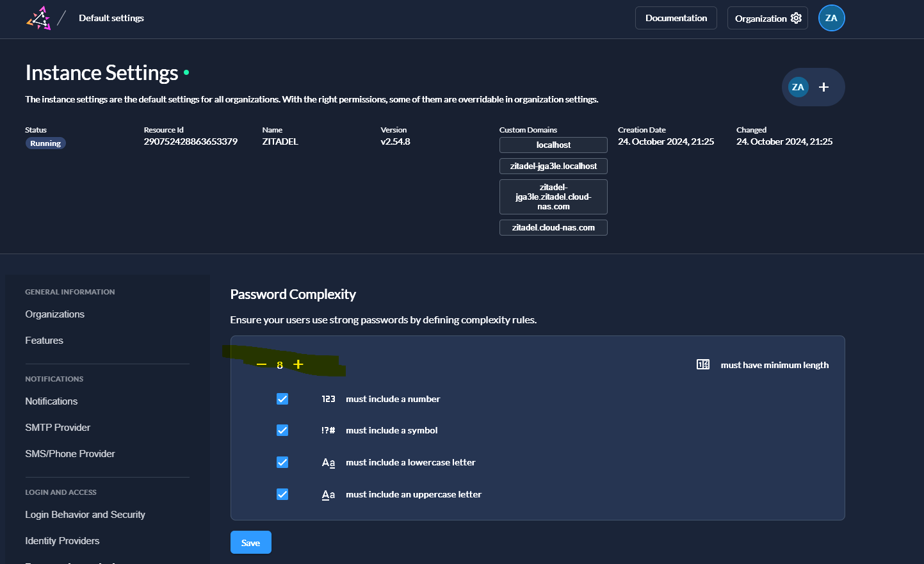Viewport: 924px width, 564px height.
Task: Increase minimum length with plus icon
Action: 298,364
